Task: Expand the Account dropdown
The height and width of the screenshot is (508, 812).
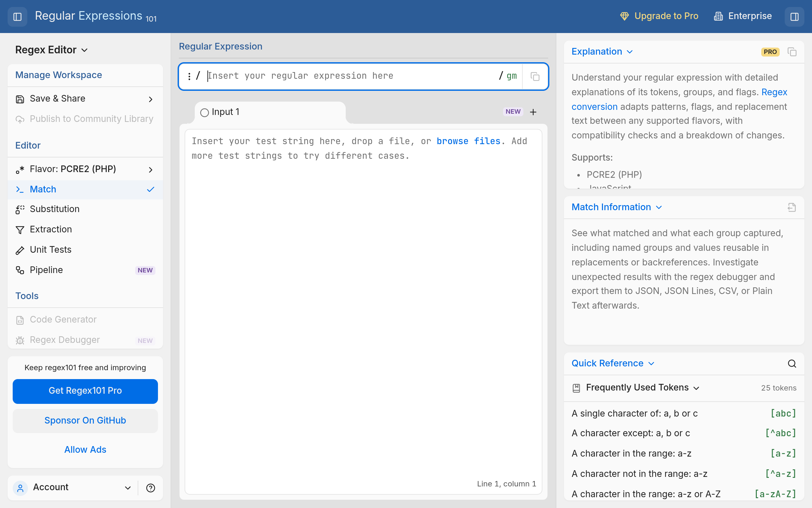Action: (72, 487)
